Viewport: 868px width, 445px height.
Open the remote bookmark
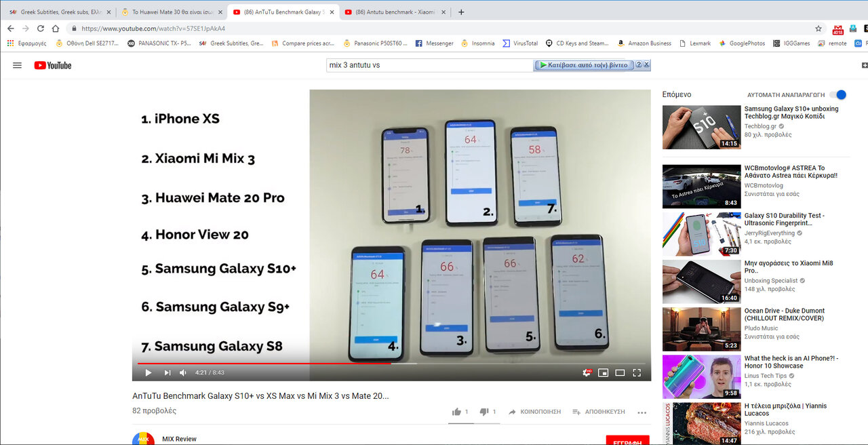pos(832,43)
